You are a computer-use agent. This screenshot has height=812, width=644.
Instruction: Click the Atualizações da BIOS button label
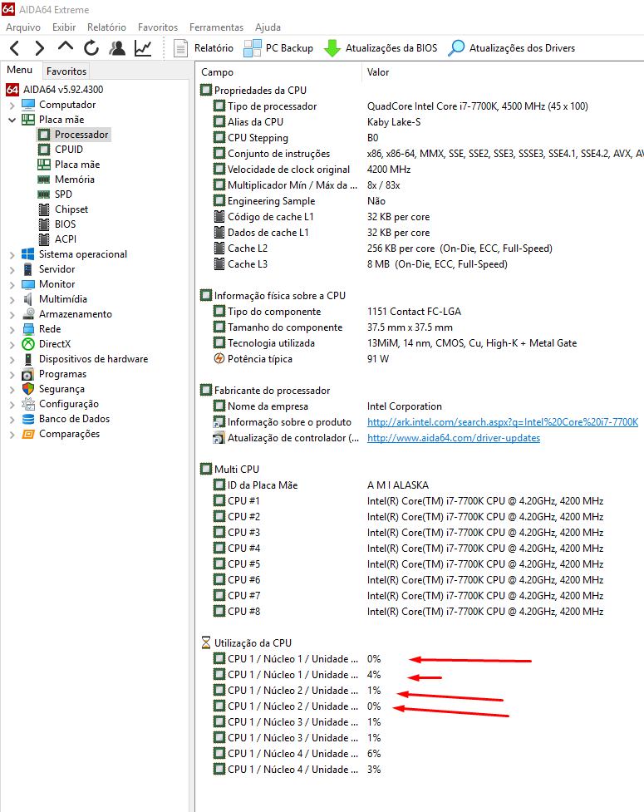pyautogui.click(x=391, y=48)
